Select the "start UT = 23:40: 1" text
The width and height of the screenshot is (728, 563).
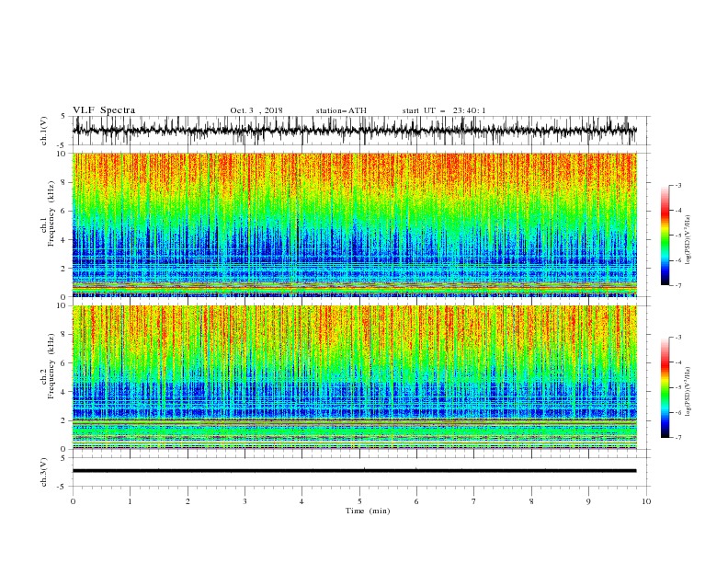point(444,110)
